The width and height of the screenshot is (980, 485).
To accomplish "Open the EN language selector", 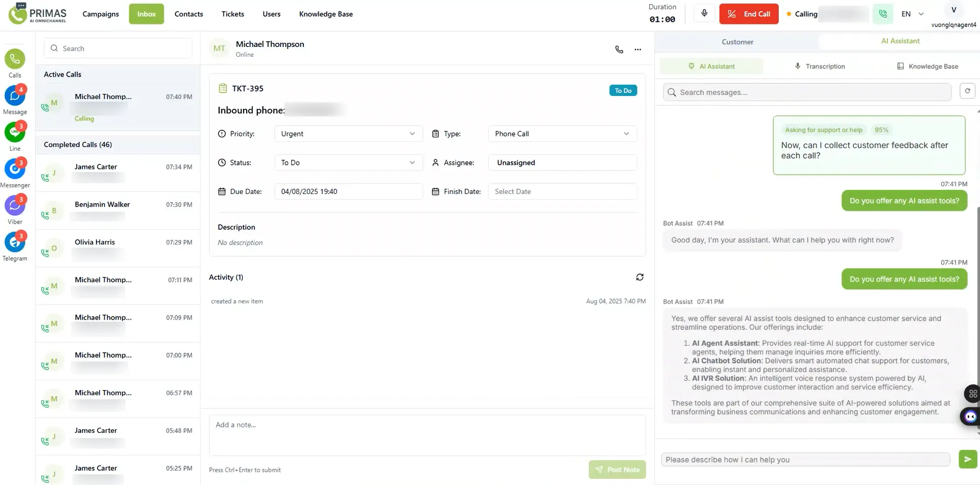I will coord(912,14).
